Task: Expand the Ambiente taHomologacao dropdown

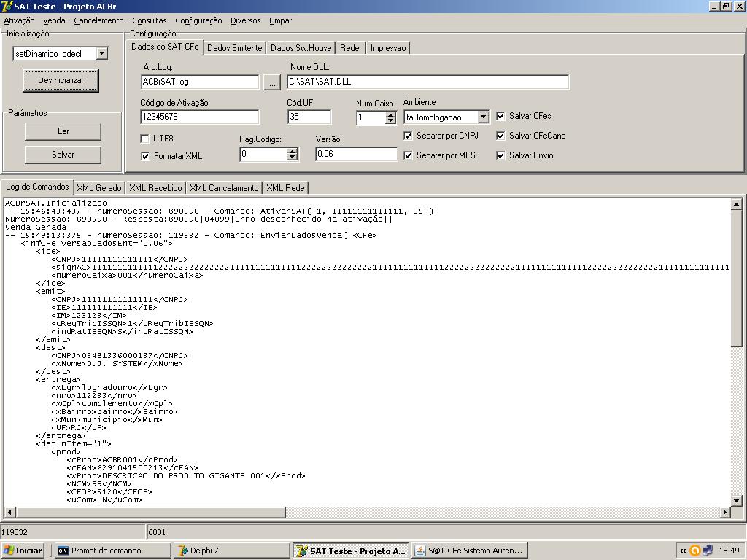Action: pyautogui.click(x=483, y=117)
